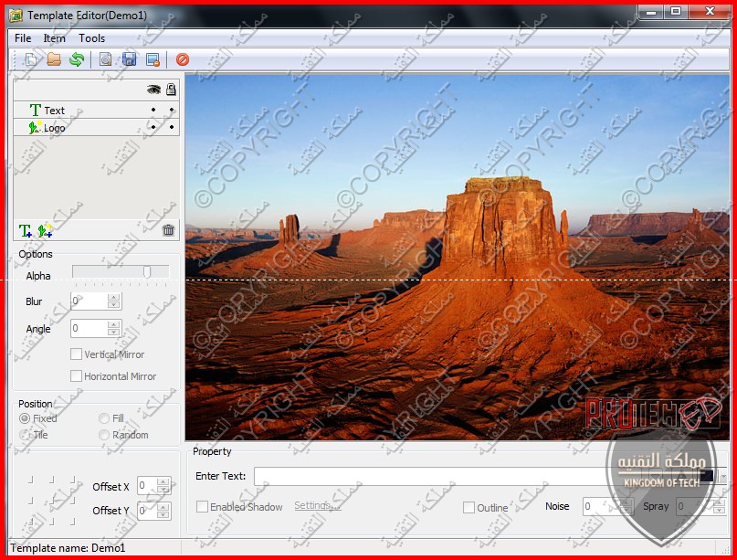Decrease Spray value with down arrow
The width and height of the screenshot is (737, 560).
[719, 510]
